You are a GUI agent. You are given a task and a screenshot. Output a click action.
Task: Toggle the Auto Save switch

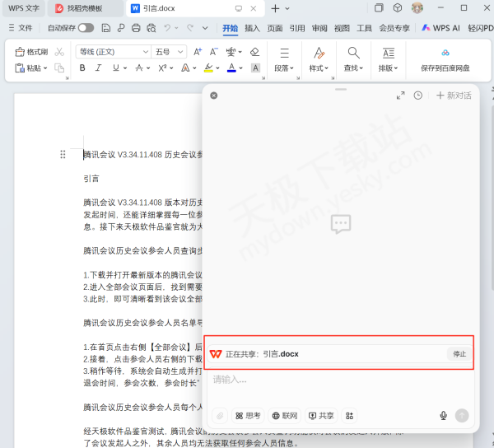86,28
